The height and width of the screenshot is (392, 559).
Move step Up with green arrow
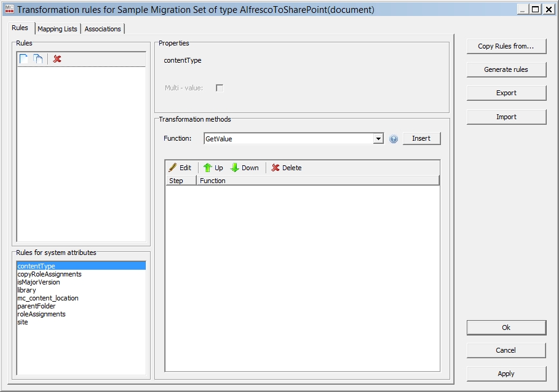(213, 168)
